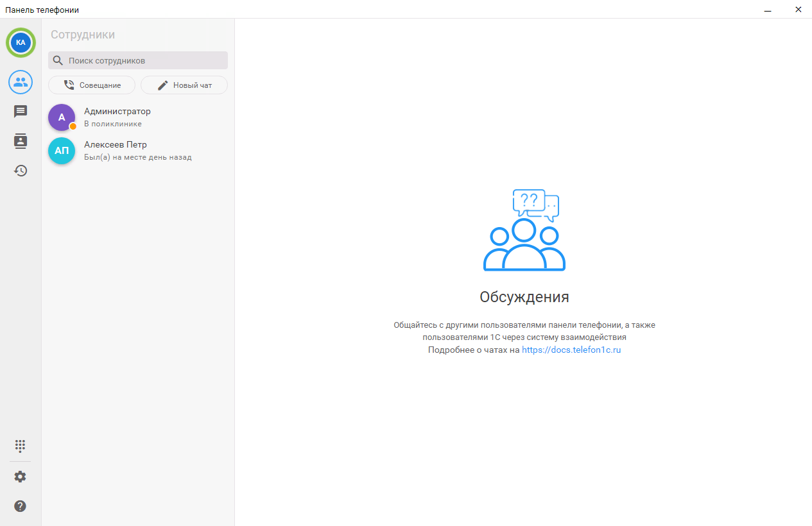Viewport: 812px width, 526px height.
Task: Open the Contacts book icon
Action: coord(21,141)
